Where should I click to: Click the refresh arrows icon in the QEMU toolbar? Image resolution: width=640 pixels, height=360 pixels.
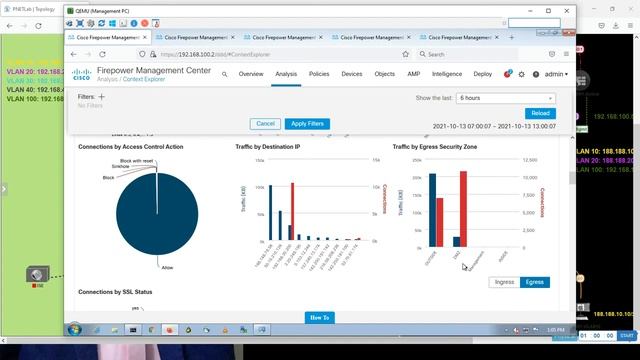(x=102, y=23)
